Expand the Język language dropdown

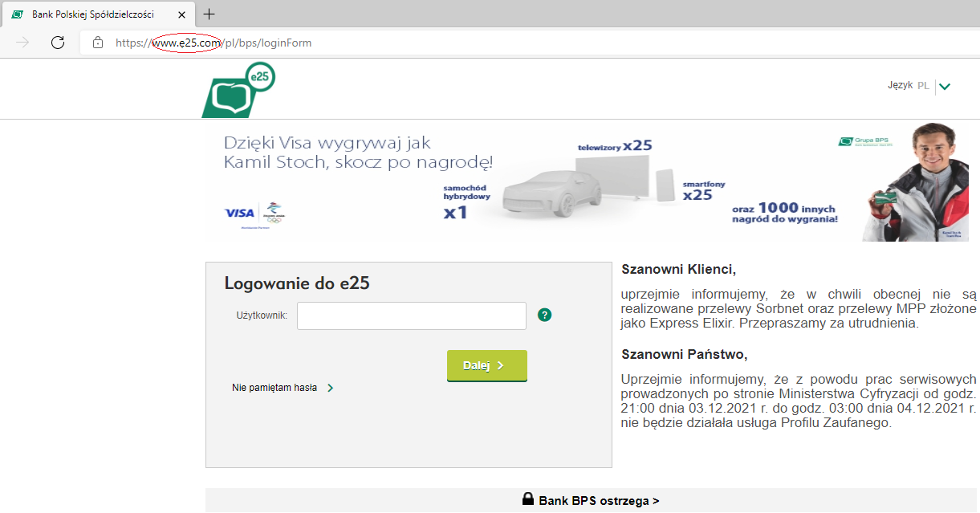pos(945,86)
